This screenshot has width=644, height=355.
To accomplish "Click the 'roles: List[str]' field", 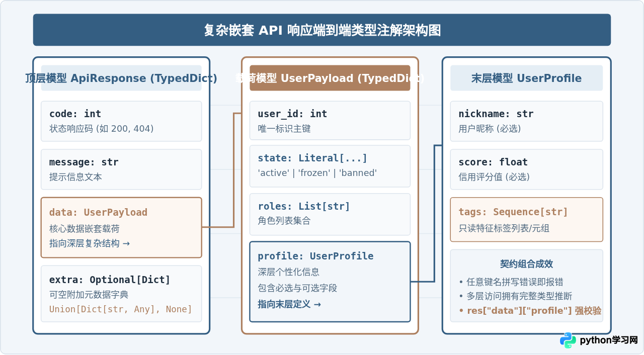I will (x=330, y=214).
